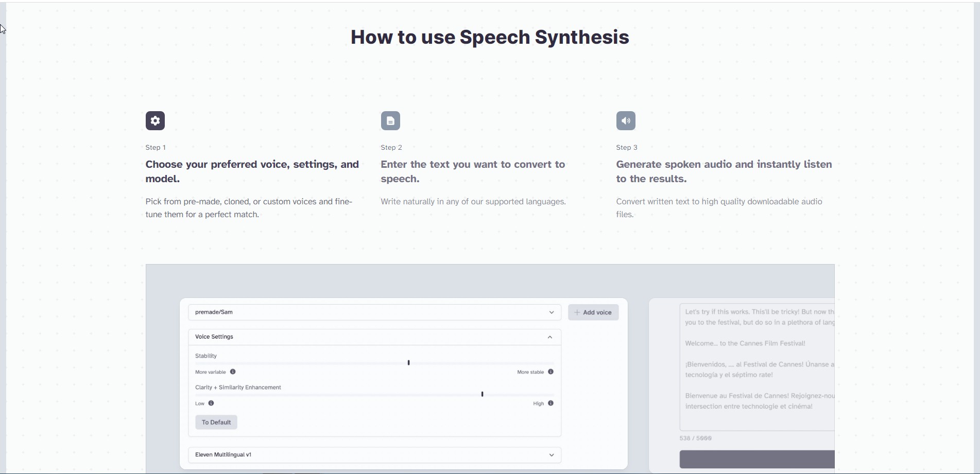980x474 pixels.
Task: Click inside the sample text input area
Action: point(757,367)
